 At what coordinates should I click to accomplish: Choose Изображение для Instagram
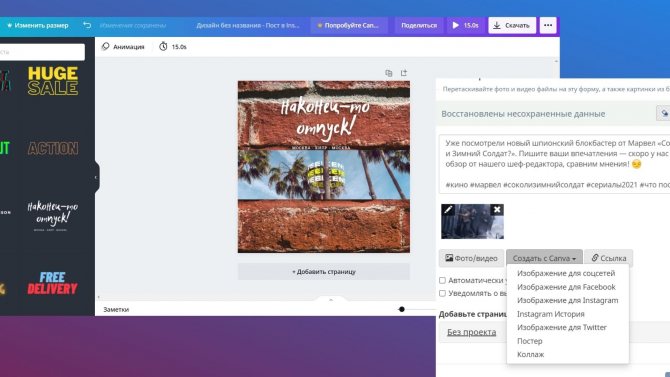[x=567, y=300]
